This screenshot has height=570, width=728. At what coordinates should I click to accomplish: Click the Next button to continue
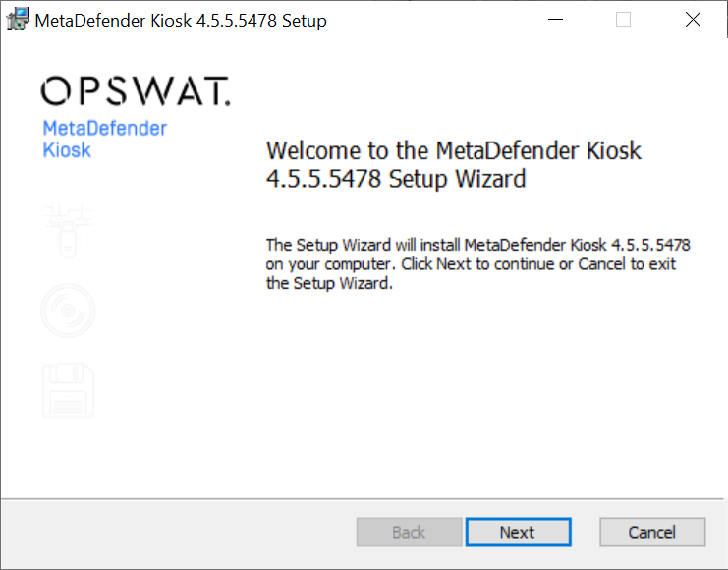[x=518, y=532]
